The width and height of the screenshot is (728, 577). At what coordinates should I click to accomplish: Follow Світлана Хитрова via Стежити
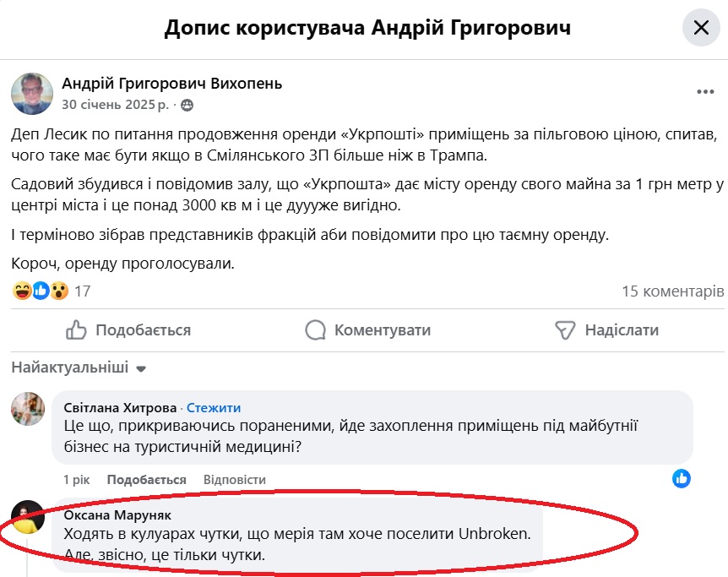click(x=214, y=407)
